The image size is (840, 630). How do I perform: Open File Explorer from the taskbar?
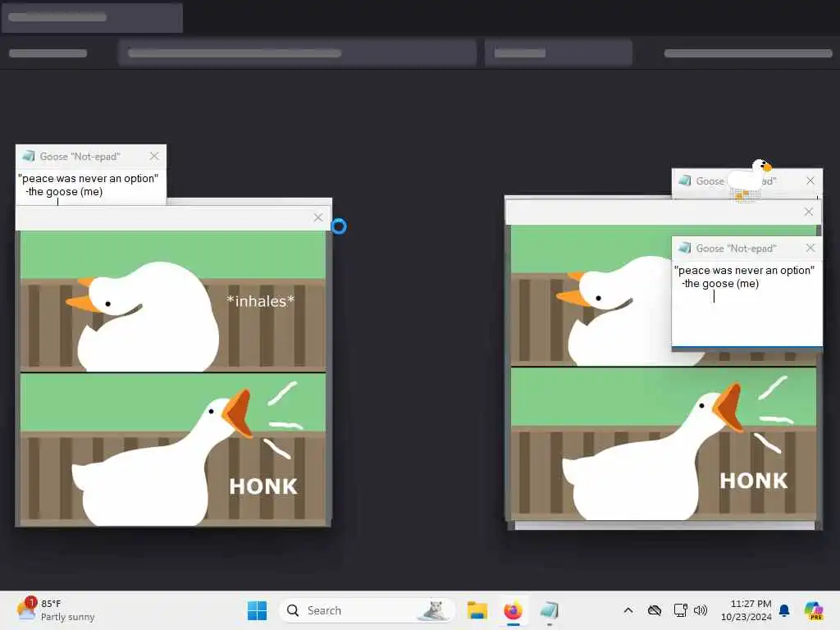(x=477, y=610)
